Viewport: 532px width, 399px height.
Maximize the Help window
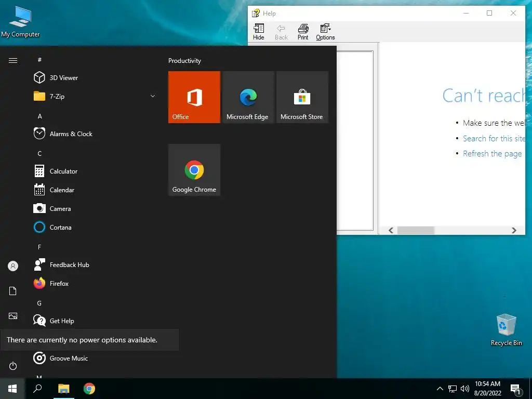pos(489,13)
